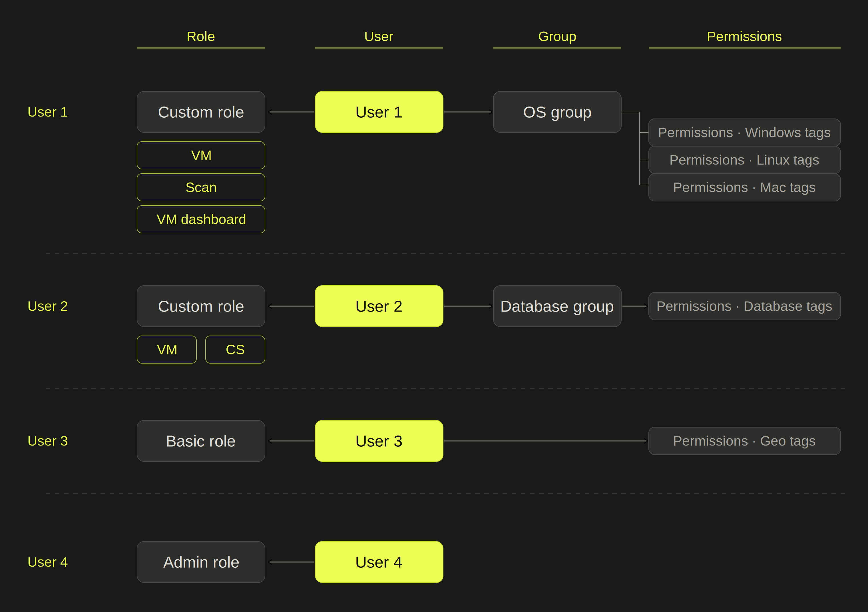
Task: Select the User 3 row label
Action: (48, 441)
